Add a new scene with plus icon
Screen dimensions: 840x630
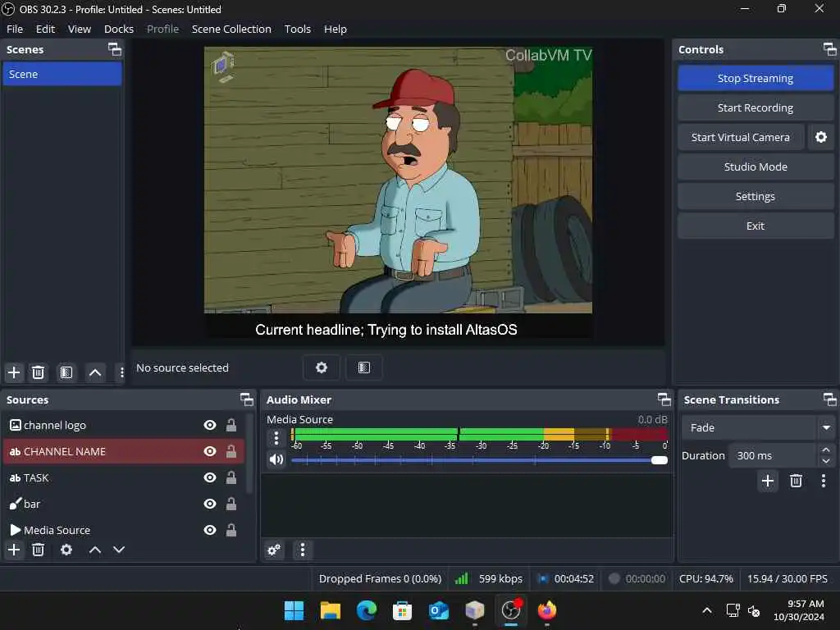pos(14,372)
